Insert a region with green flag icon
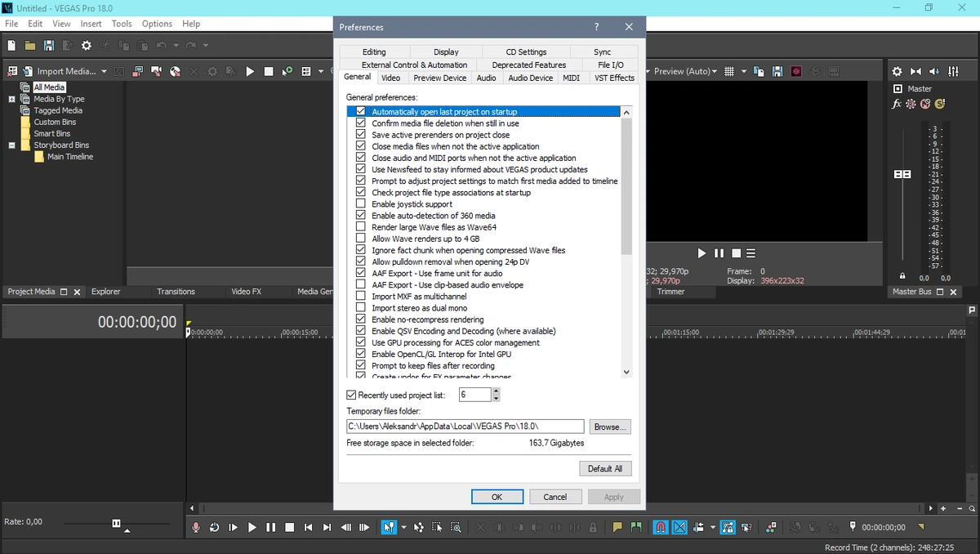 pyautogui.click(x=635, y=528)
